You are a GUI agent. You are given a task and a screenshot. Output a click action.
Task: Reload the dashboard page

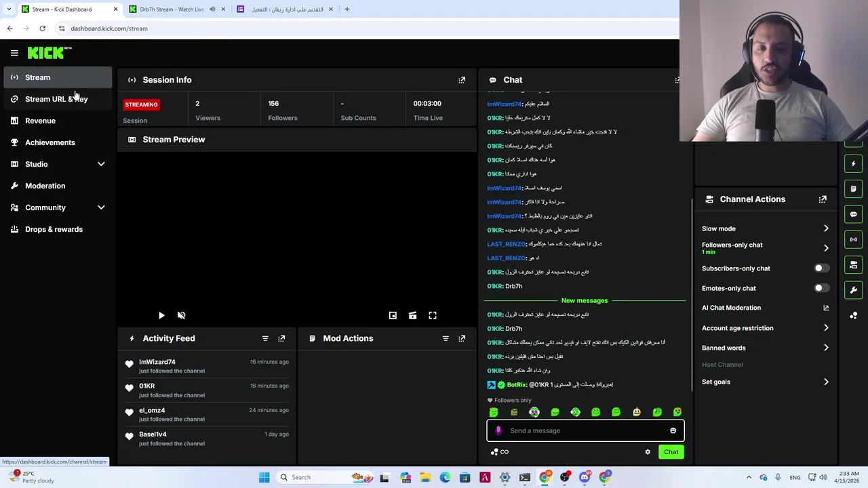[x=42, y=28]
